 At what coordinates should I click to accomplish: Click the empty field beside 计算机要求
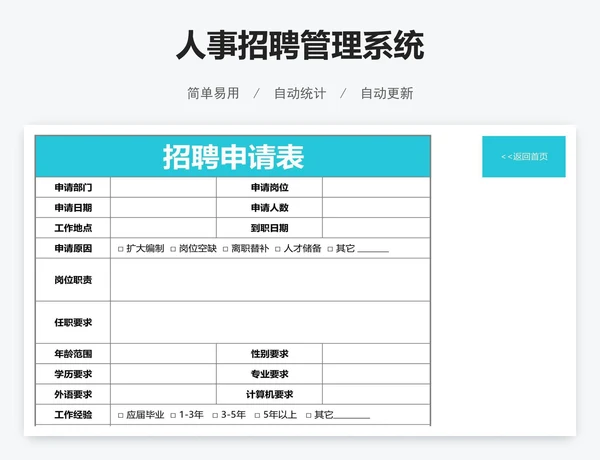click(376, 394)
